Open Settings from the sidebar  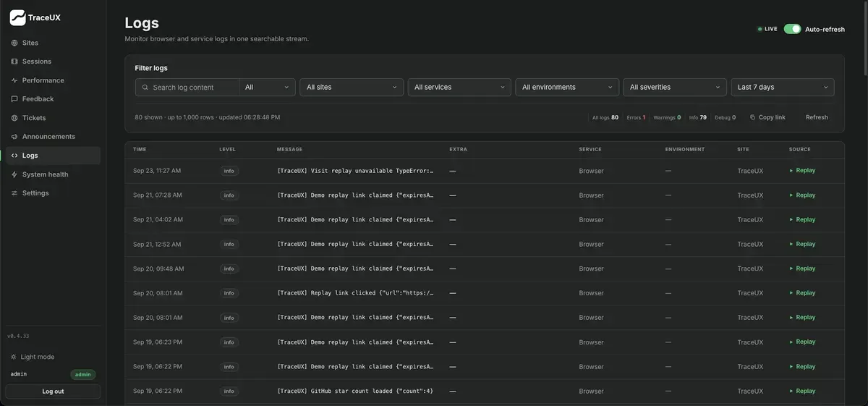pos(52,193)
